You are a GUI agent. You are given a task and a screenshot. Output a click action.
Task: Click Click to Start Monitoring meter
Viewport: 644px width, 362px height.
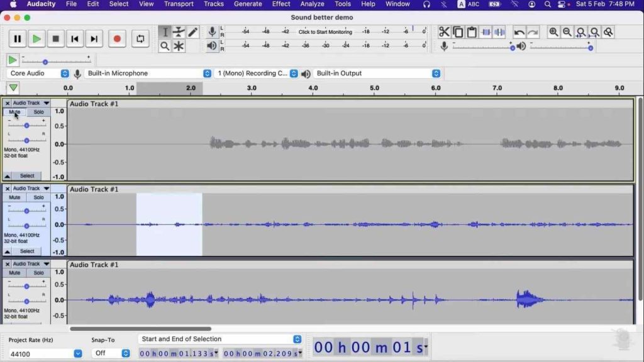pos(325,32)
